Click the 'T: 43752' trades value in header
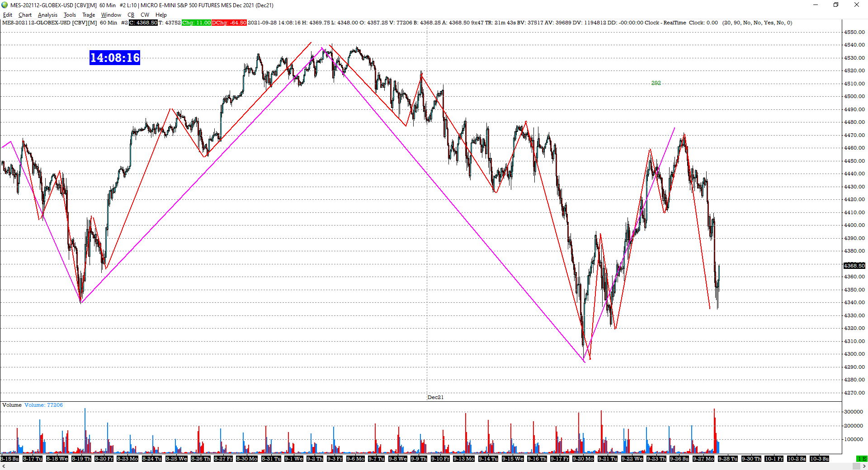This screenshot has height=470, width=868. point(170,23)
